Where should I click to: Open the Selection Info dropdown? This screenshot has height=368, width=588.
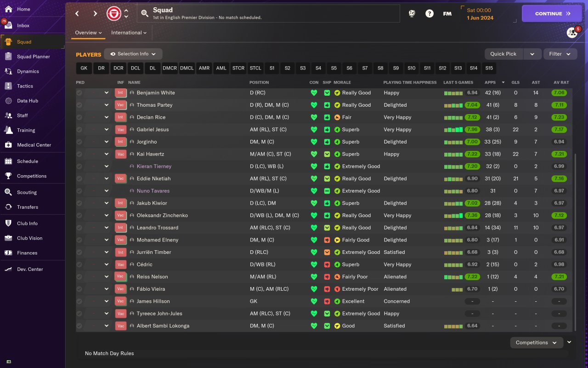(x=133, y=54)
